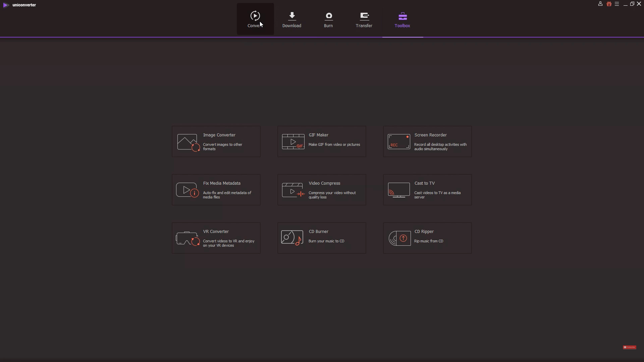Viewport: 644px width, 362px height.
Task: Click the CD Burner disc icon
Action: [292, 238]
